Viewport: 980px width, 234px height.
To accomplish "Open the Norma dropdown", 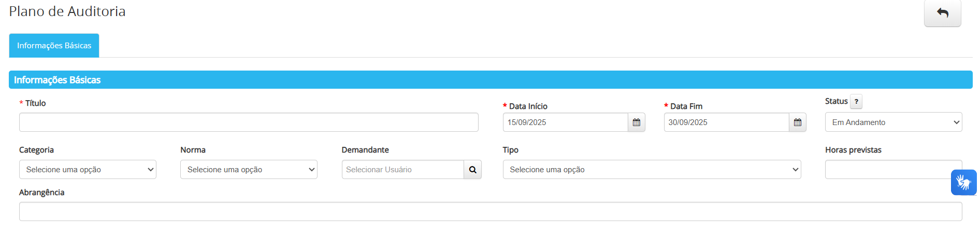I will 249,170.
